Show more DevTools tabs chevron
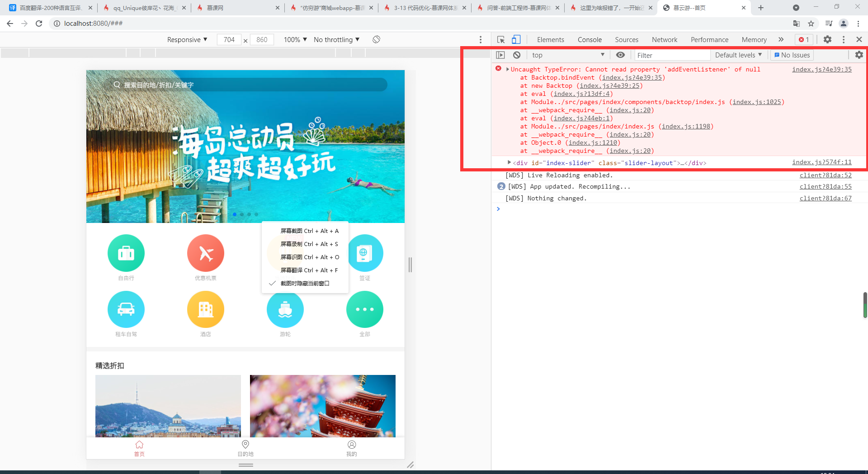 [781, 40]
